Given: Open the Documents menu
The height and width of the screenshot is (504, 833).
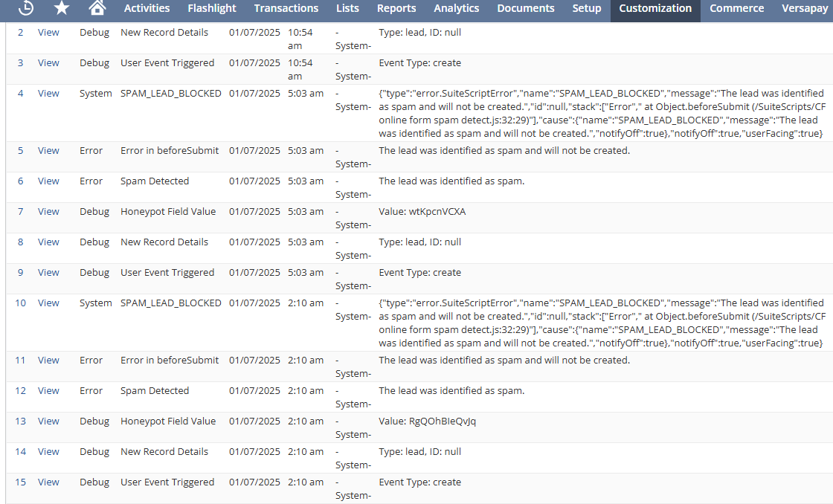Looking at the screenshot, I should [x=526, y=8].
